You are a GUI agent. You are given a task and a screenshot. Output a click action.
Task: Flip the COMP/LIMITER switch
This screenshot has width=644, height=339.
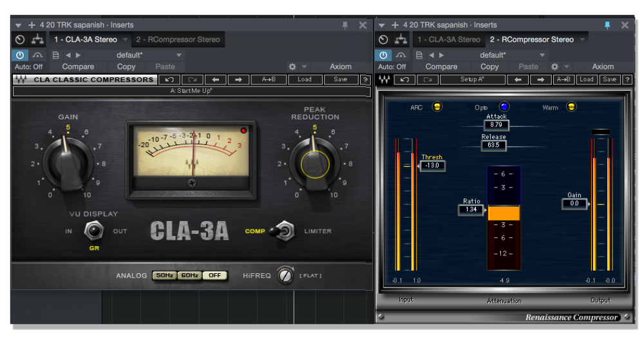[281, 231]
